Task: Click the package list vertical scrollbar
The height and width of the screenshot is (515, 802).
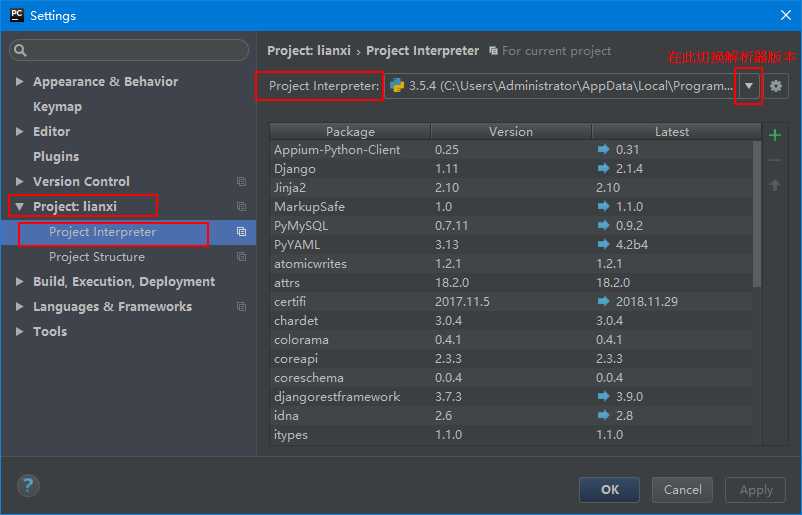Action: 756,214
